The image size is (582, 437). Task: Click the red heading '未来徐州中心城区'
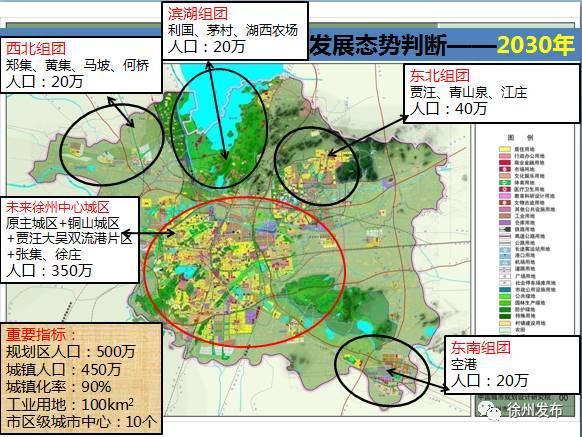point(58,207)
